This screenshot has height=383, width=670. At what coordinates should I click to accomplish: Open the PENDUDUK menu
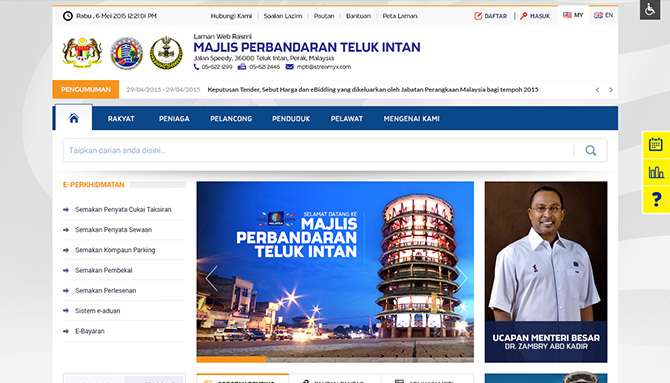(x=291, y=119)
